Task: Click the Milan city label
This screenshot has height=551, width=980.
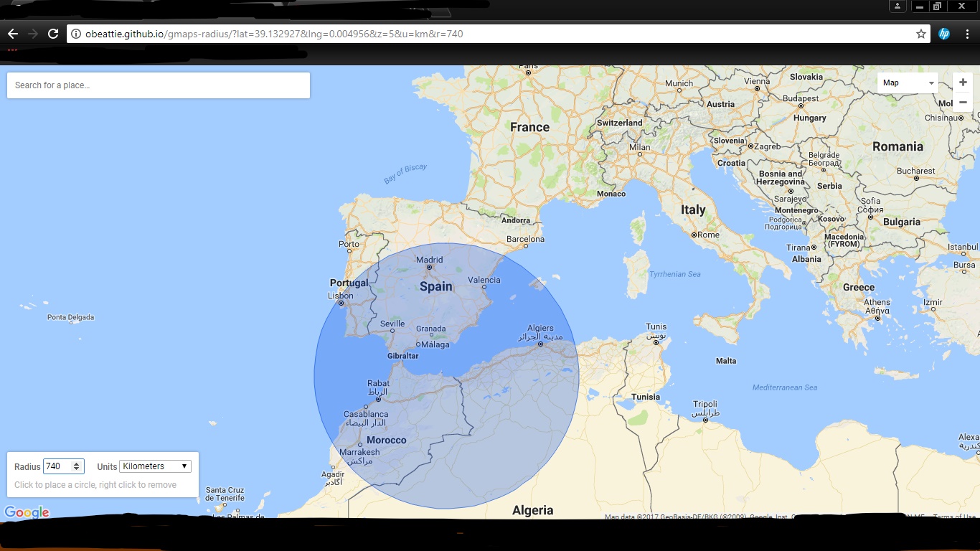Action: point(640,147)
